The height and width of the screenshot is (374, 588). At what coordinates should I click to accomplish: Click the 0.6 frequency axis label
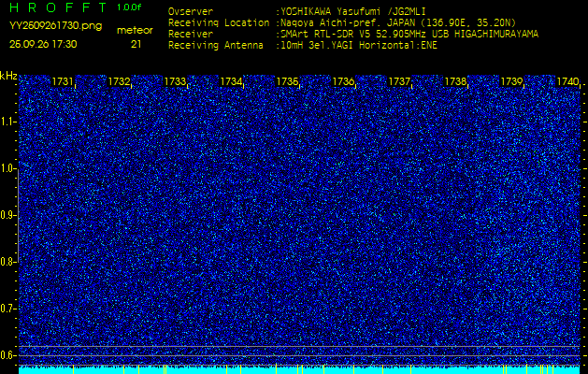tap(8, 354)
